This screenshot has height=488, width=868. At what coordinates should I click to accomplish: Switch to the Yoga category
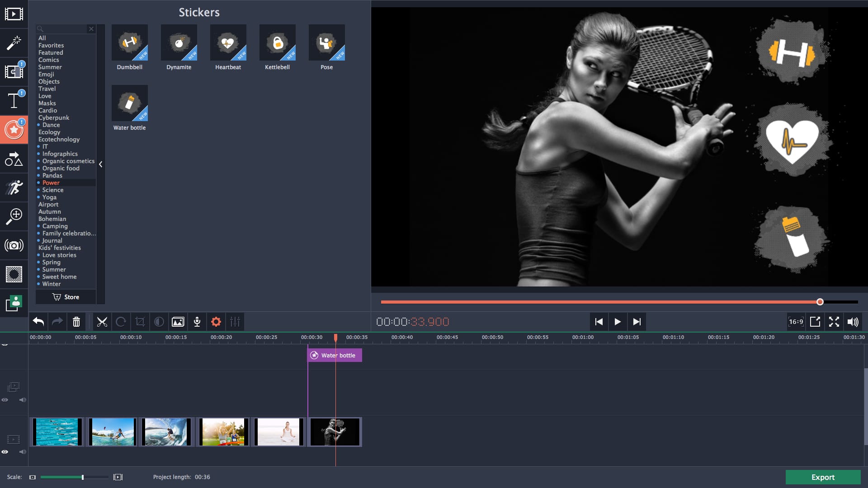click(49, 197)
